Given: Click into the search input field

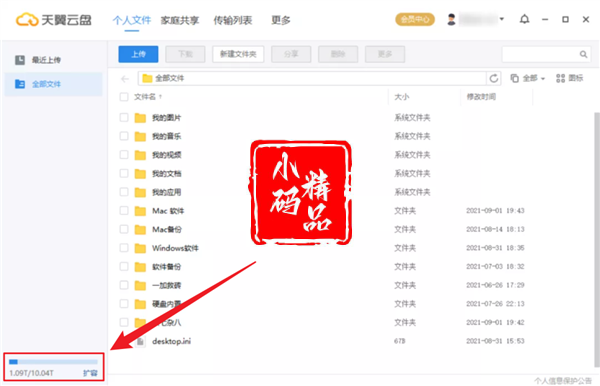Looking at the screenshot, I should point(540,54).
